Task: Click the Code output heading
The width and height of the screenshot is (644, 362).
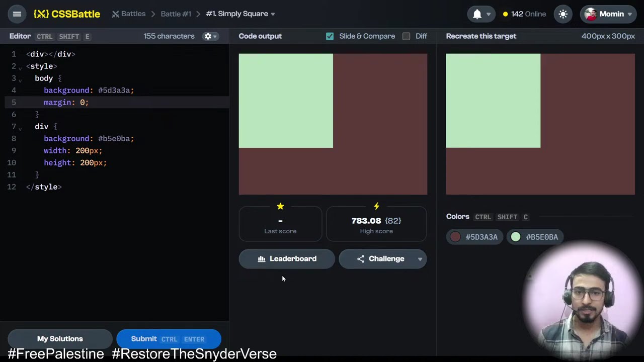Action: [260, 36]
